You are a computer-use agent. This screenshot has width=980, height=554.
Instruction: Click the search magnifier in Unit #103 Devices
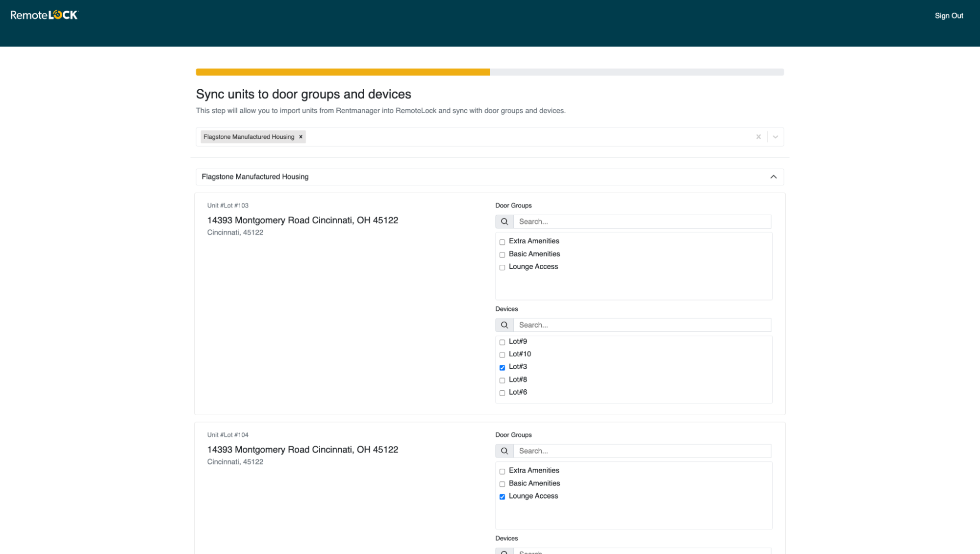504,325
